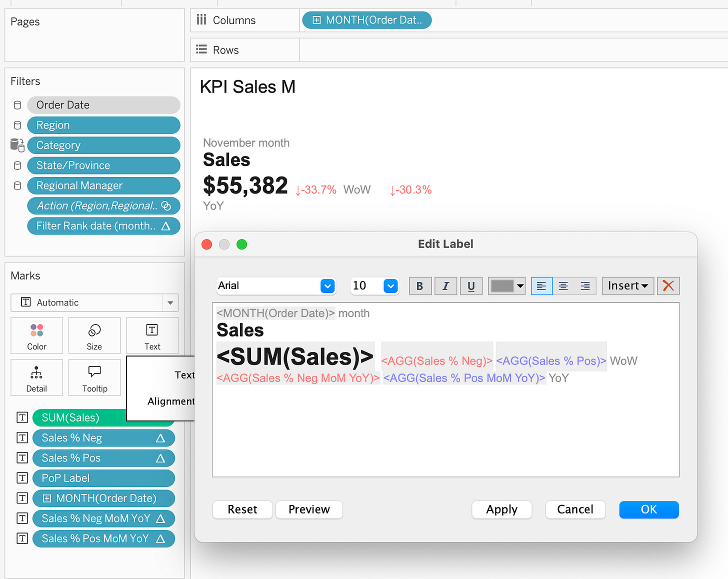
Task: Toggle underline formatting in Edit Label
Action: (471, 286)
